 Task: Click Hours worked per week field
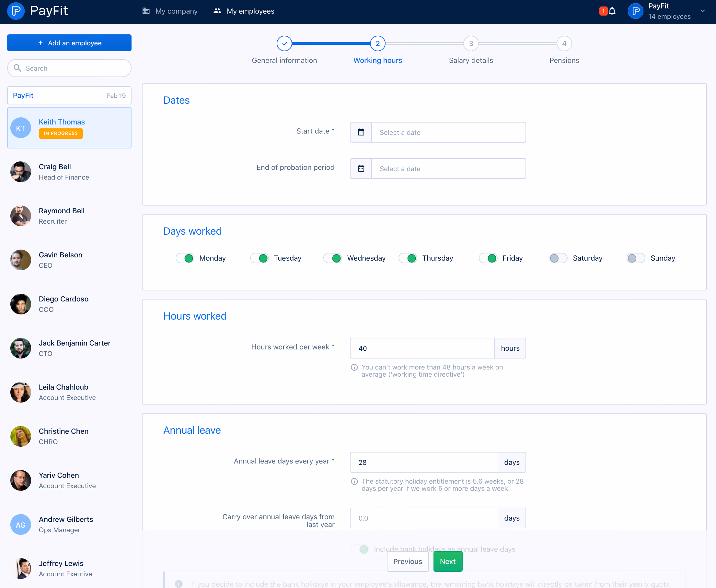click(422, 348)
